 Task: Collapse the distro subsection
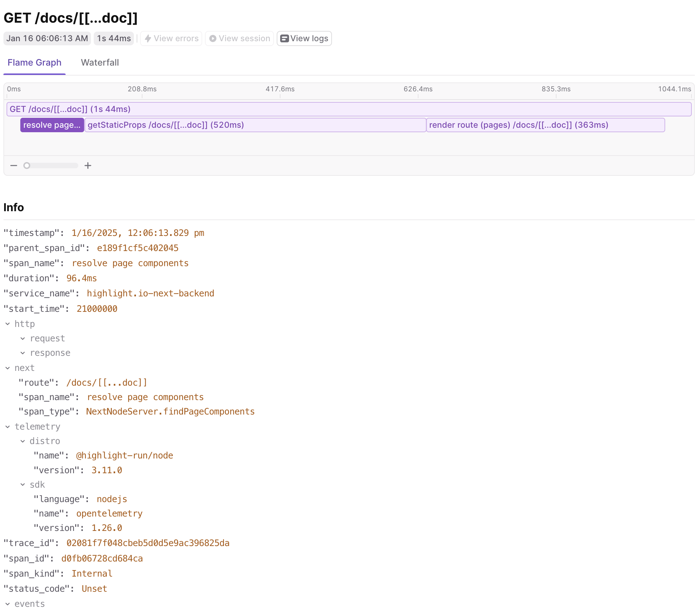point(23,441)
